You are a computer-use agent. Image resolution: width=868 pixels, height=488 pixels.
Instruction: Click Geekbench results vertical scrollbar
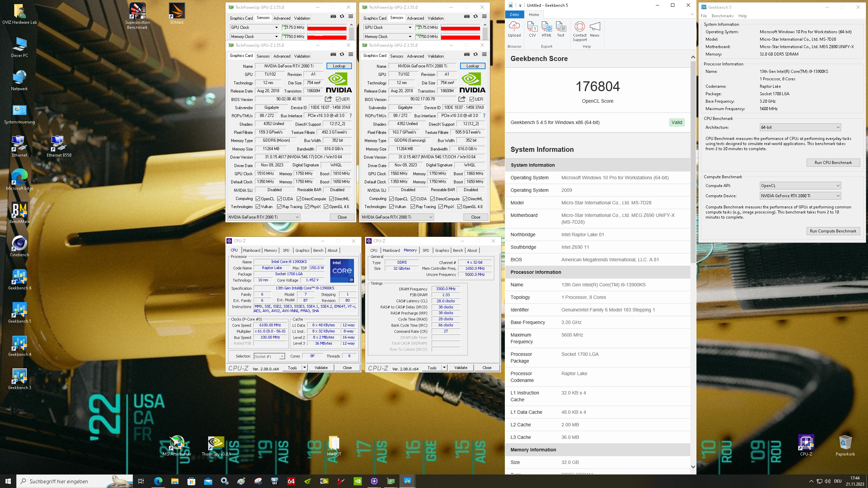pos(693,163)
